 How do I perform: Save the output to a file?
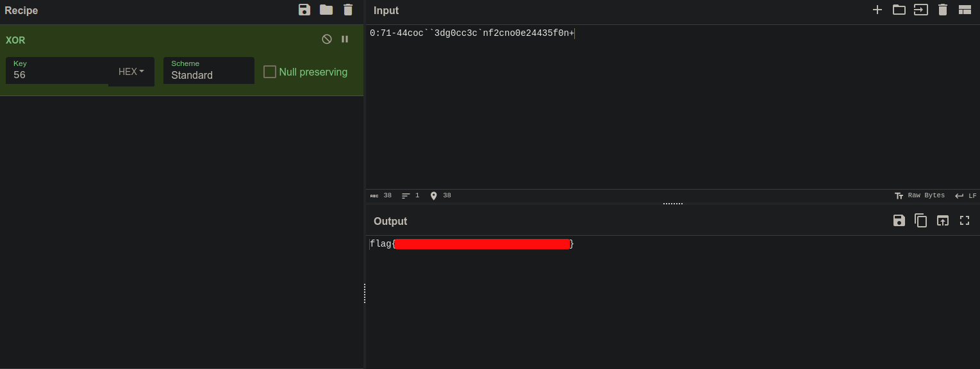pyautogui.click(x=899, y=220)
